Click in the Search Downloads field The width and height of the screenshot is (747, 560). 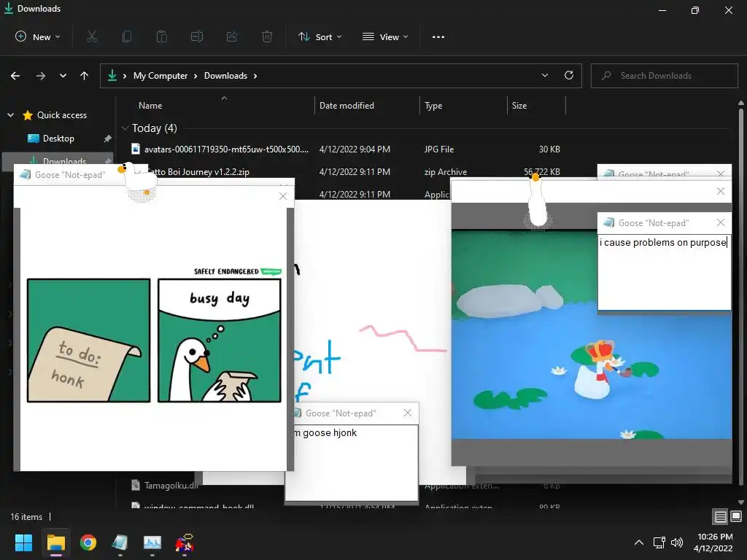point(664,76)
